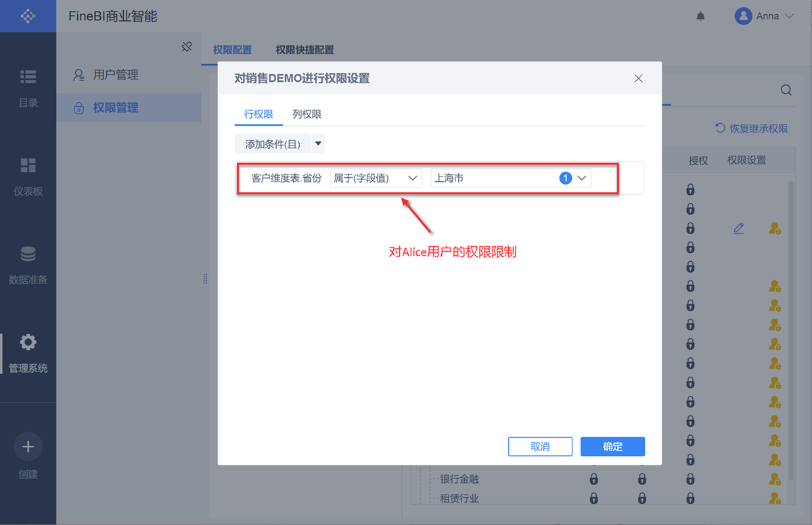Click the FineBI商业智能 title text
The width and height of the screenshot is (812, 525).
tap(113, 16)
